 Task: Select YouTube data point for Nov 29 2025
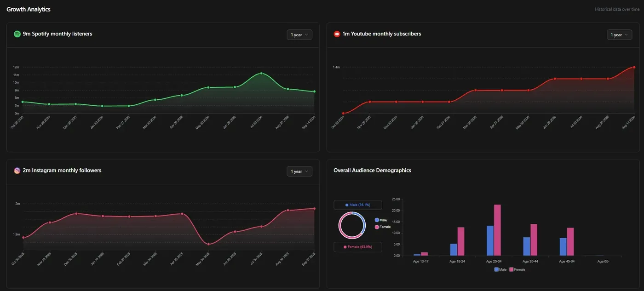pos(369,102)
